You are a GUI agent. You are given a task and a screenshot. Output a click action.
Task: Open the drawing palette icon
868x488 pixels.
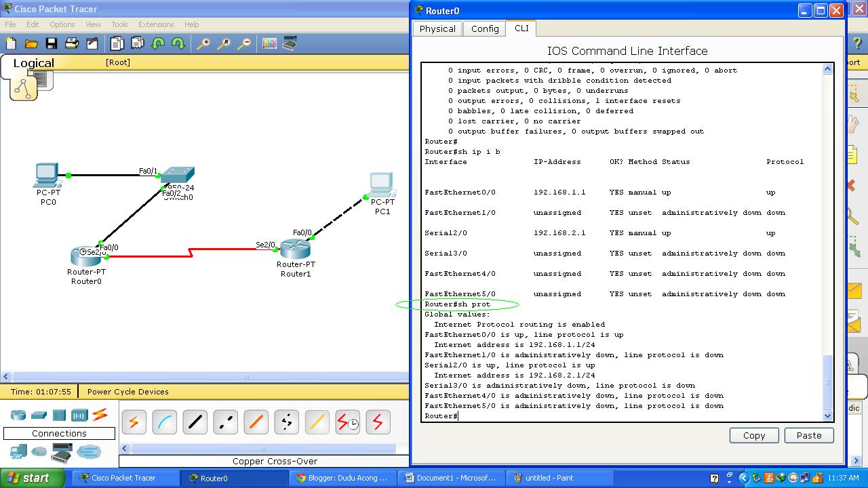[269, 43]
